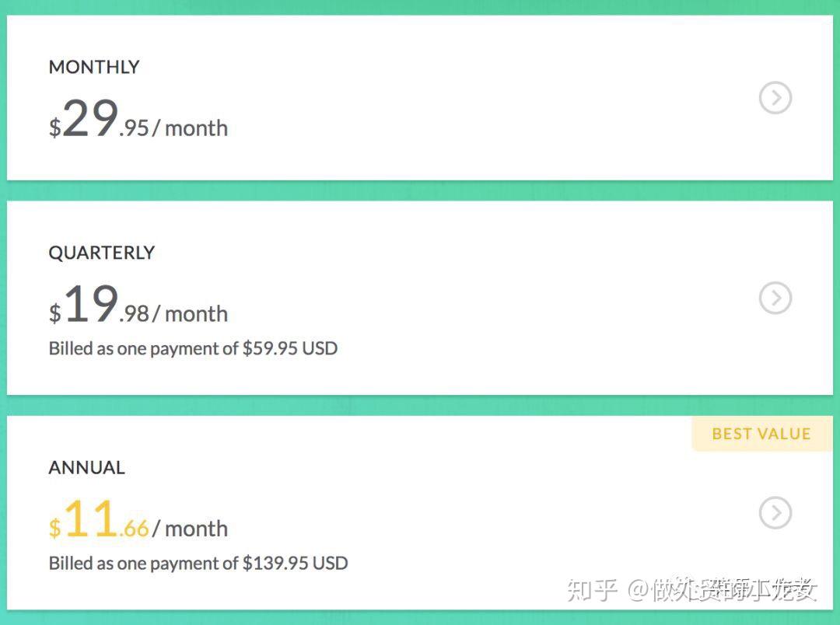Select the QUARTERLY plan heading
The width and height of the screenshot is (840, 625).
click(x=102, y=253)
